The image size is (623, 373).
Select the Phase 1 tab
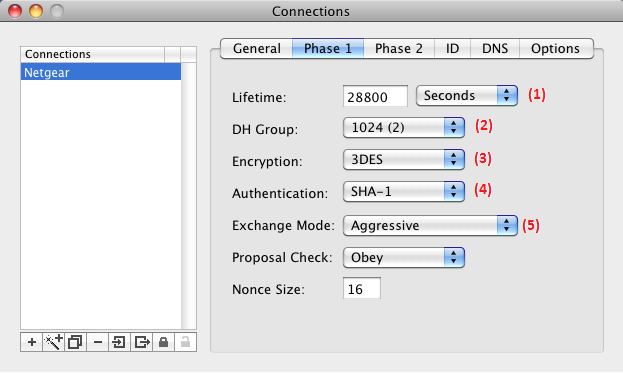point(328,48)
